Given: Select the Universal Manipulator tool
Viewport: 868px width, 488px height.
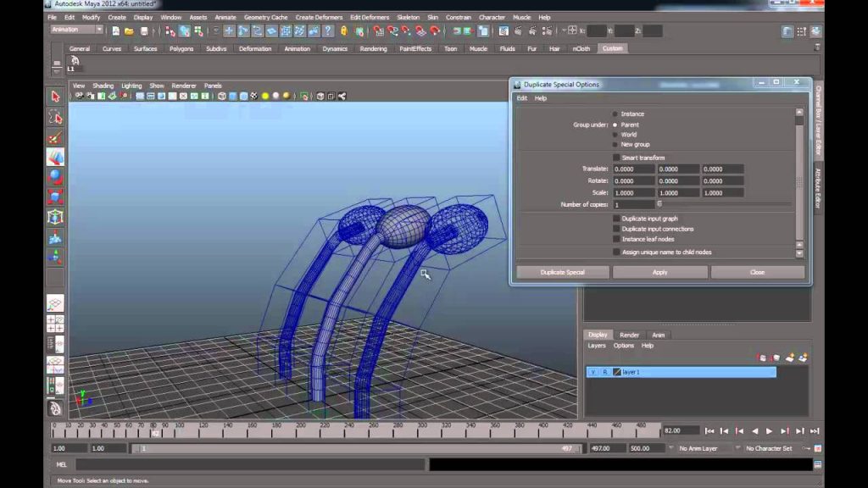Looking at the screenshot, I should pos(55,217).
